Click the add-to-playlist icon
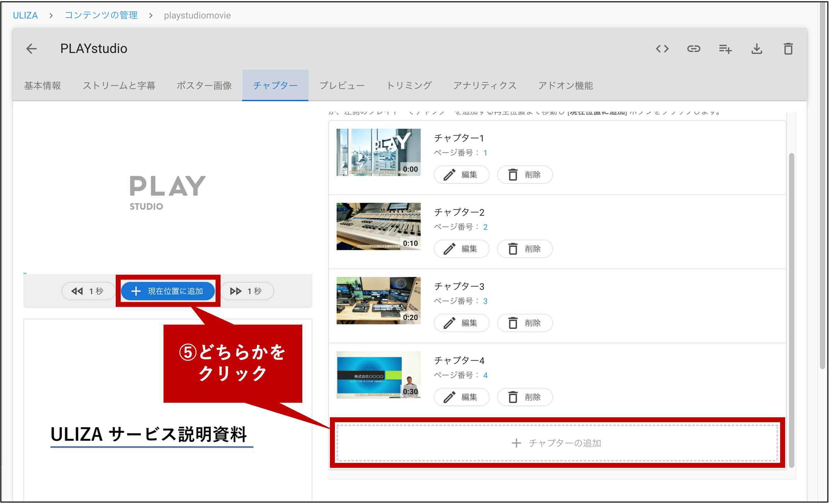Screen dimensions: 829x504 pos(725,49)
